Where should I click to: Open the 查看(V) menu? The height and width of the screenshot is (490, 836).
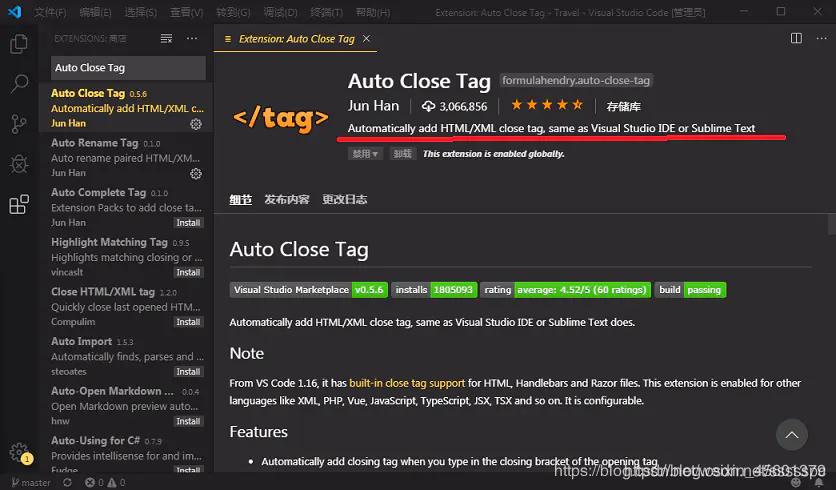tap(186, 12)
